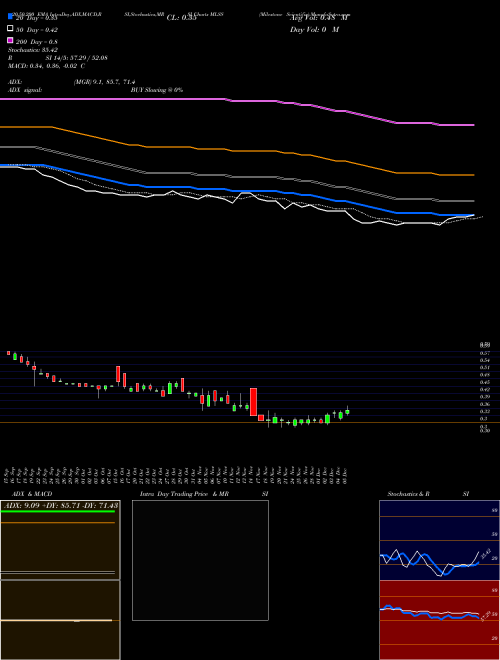The image size is (500, 660).
Task: Click the last green candlestick on the chart
Action: point(347,412)
